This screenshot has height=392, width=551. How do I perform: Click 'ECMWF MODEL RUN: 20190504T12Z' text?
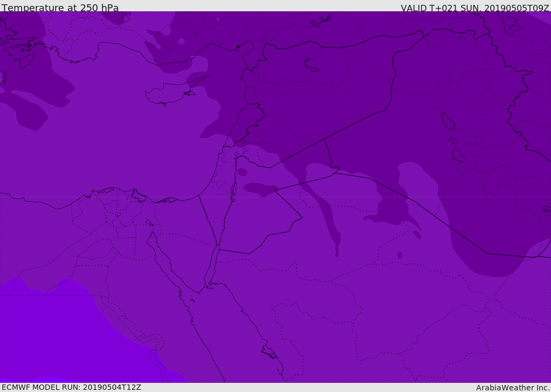pos(72,387)
